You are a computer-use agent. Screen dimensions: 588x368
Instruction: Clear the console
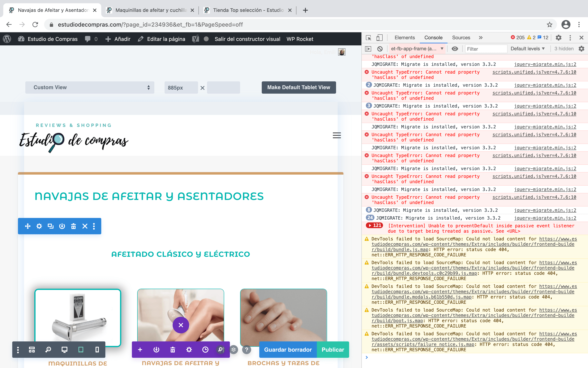coord(380,49)
